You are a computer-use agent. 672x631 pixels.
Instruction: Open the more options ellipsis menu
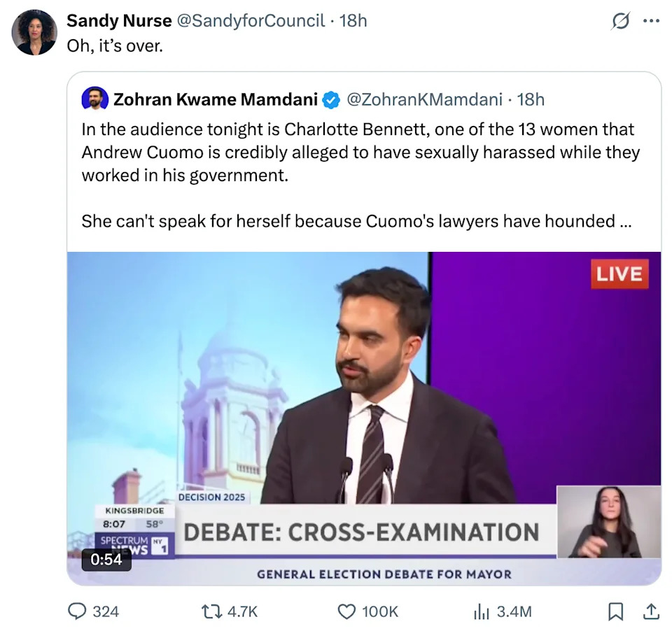[x=651, y=22]
